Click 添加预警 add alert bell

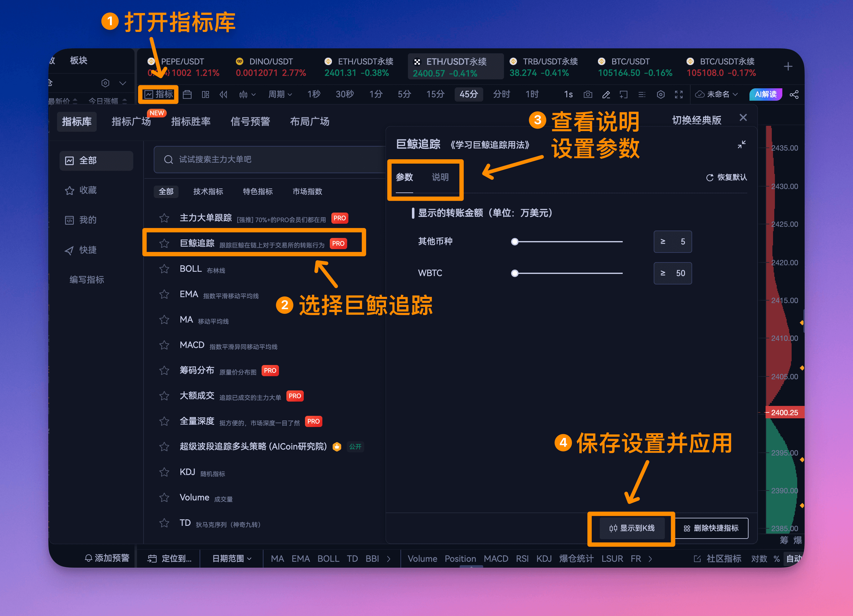pos(107,558)
